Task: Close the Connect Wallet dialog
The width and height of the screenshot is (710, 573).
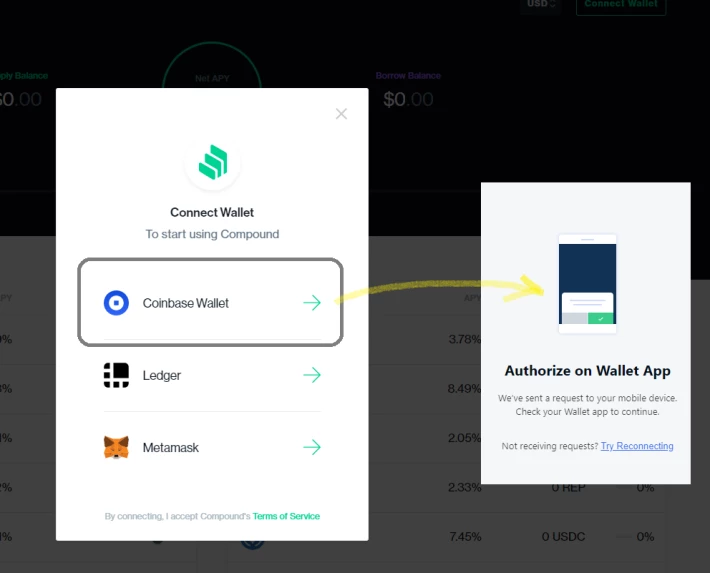Action: tap(341, 114)
